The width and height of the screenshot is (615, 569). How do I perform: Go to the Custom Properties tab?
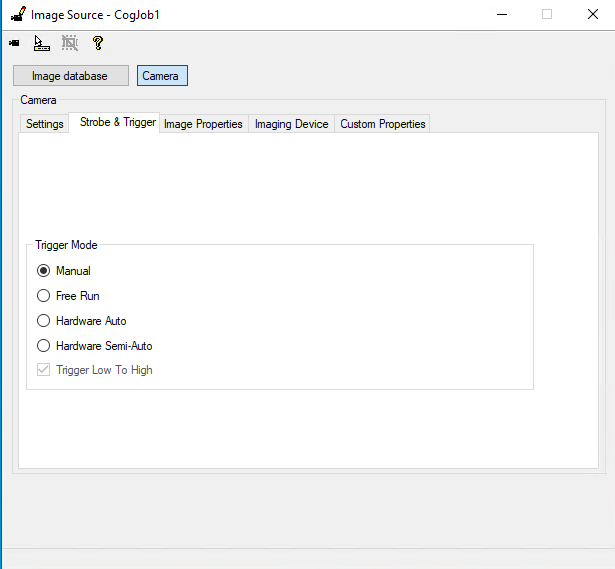382,124
